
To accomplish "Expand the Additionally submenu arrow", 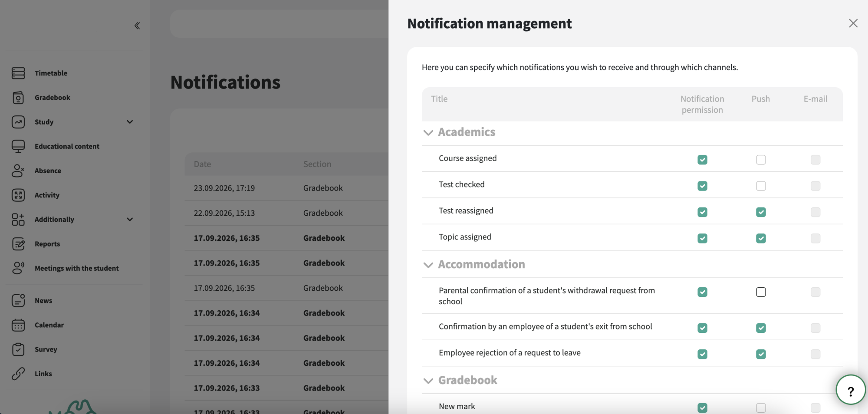I will point(130,220).
